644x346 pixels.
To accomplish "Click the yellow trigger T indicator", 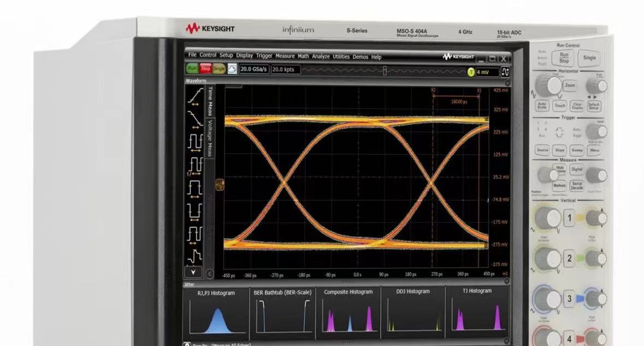I will point(471,72).
